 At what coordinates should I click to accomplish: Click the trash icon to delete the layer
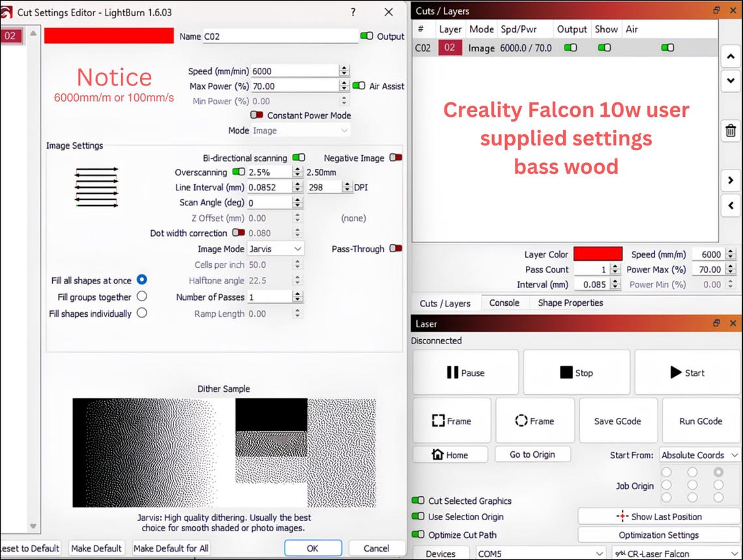731,130
